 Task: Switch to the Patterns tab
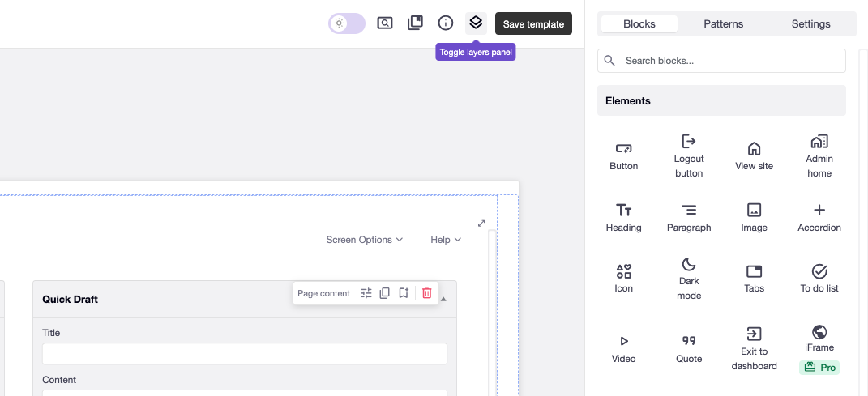[x=723, y=24]
